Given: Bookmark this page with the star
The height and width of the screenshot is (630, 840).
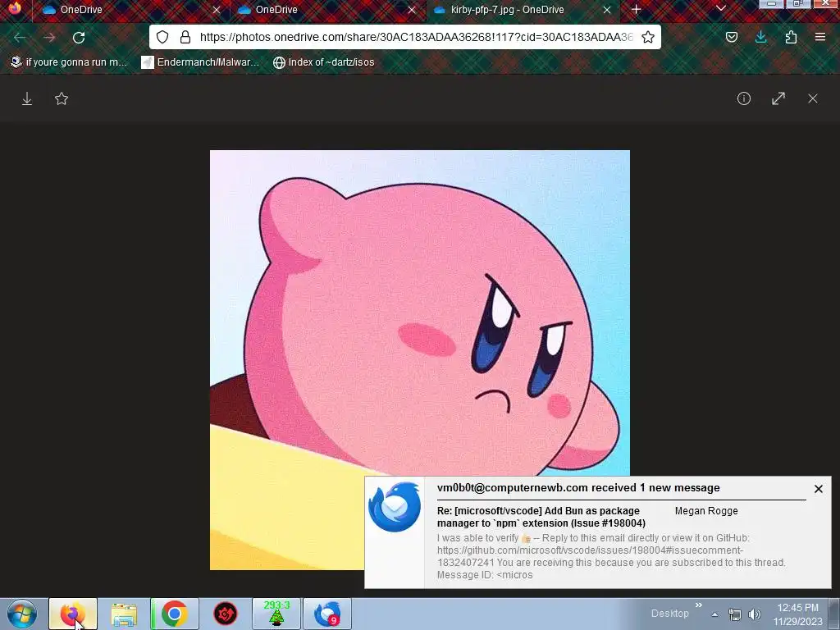Looking at the screenshot, I should pyautogui.click(x=648, y=37).
